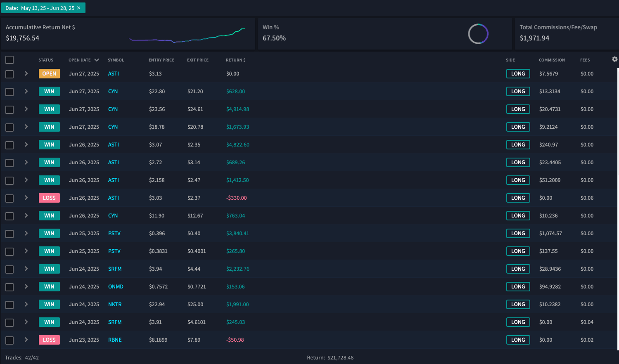Viewport: 619px width, 364px height.
Task: Sort by the Symbol column header
Action: [116, 60]
